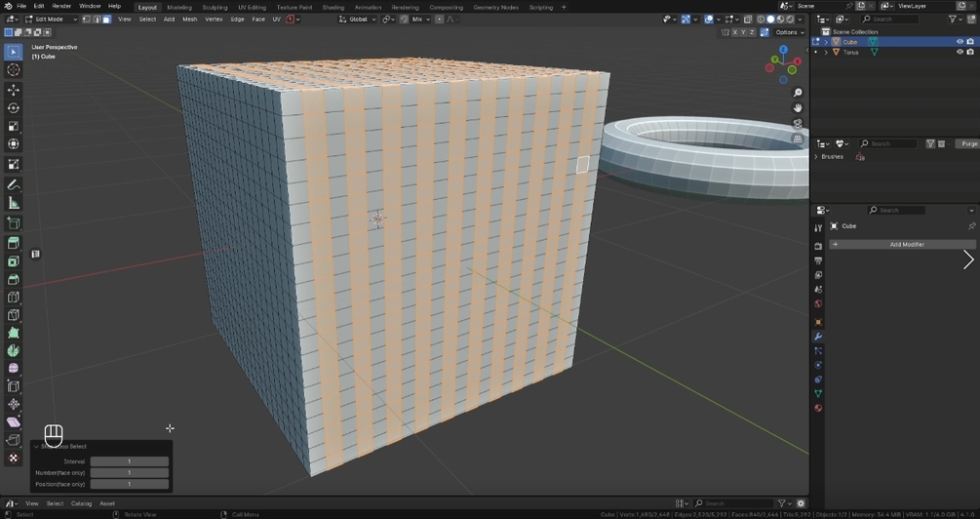Click the Purge button

(967, 143)
